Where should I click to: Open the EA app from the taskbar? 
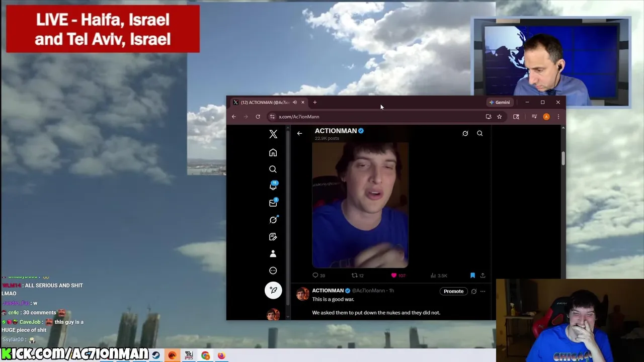(x=172, y=355)
